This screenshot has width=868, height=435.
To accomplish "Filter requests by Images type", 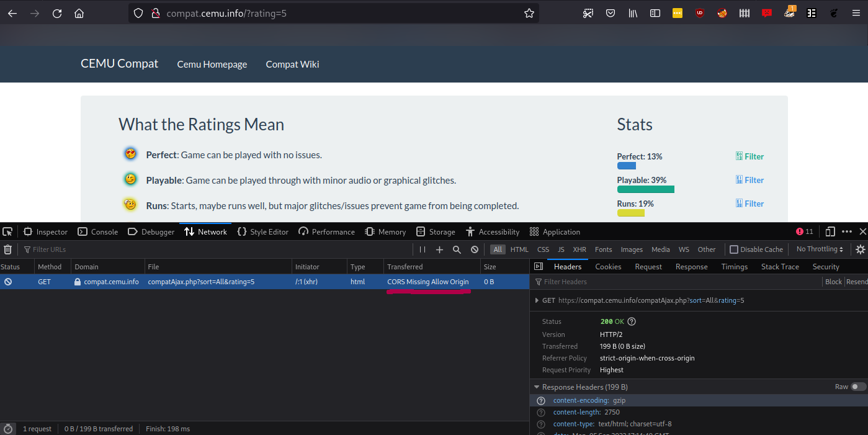I will tap(632, 249).
